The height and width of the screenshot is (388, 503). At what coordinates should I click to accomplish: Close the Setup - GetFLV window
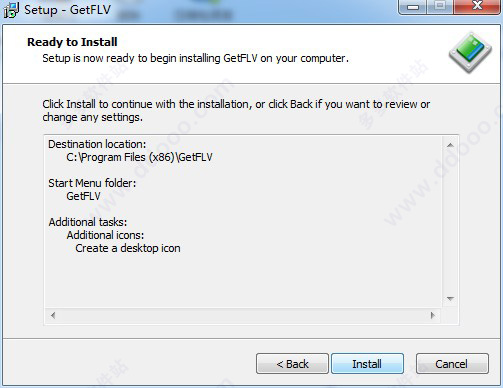tap(477, 6)
